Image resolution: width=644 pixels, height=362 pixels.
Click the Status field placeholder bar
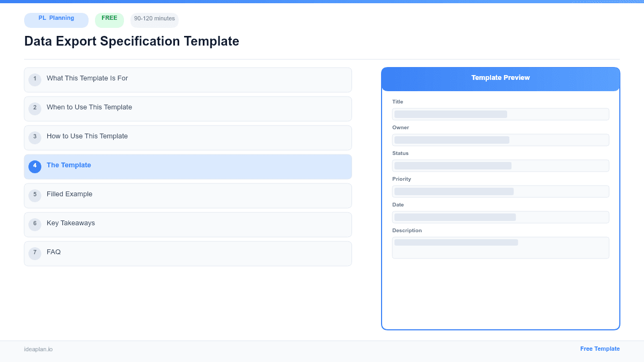pos(500,166)
